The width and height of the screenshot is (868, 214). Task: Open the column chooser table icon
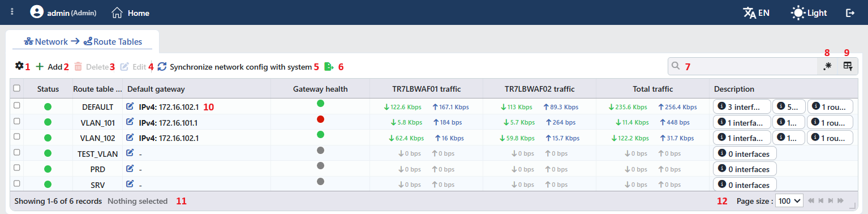click(x=848, y=66)
